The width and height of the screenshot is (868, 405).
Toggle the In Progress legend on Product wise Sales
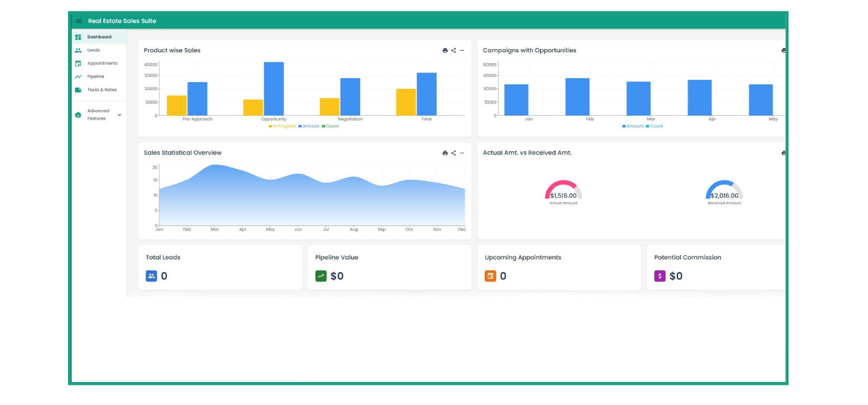click(283, 126)
